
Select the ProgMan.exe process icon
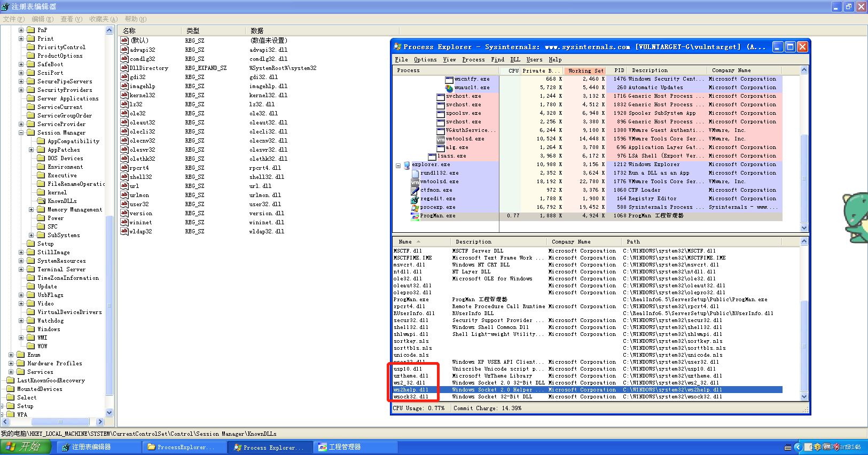coord(415,216)
